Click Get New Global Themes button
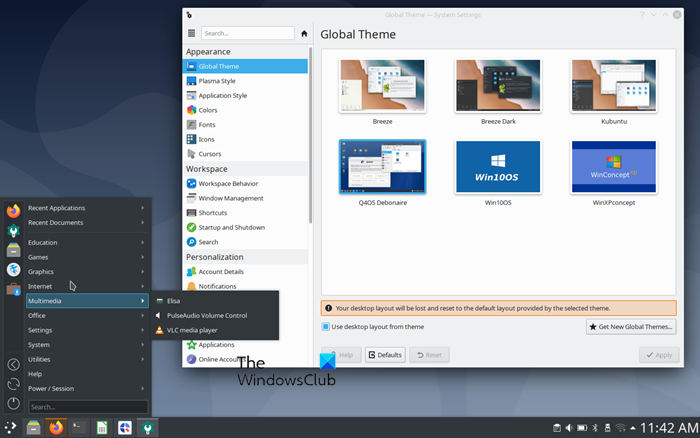Viewport: 700px width, 438px height. click(x=631, y=327)
